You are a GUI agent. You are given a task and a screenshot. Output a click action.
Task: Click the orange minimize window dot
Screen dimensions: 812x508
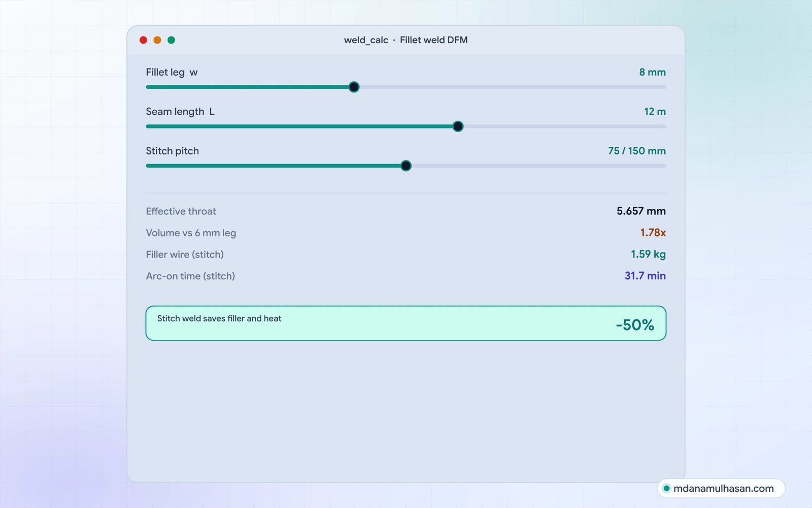pyautogui.click(x=157, y=40)
